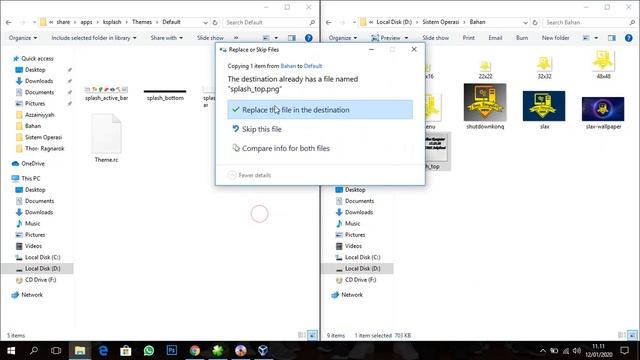
Task: Select Sistem Operasi in right address path
Action: click(x=440, y=22)
